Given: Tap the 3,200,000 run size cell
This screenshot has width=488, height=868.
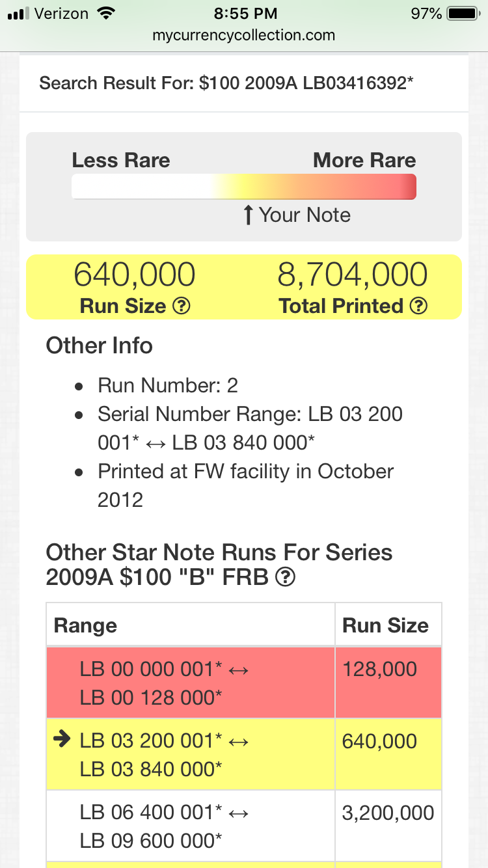Looking at the screenshot, I should click(388, 812).
